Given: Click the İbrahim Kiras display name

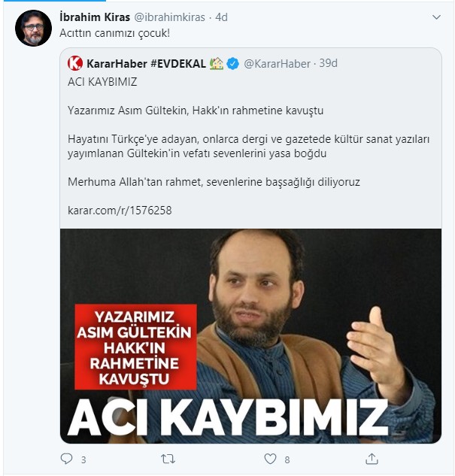Looking at the screenshot, I should [95, 17].
